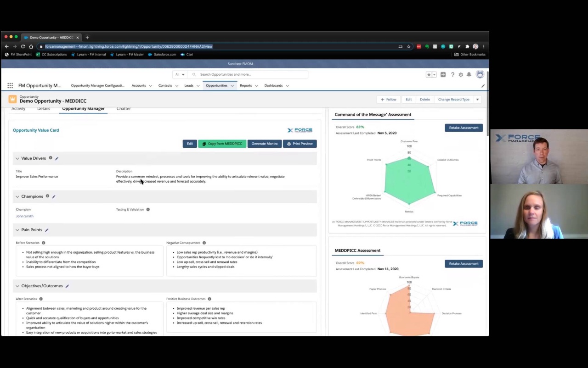Show info for Negative Consequences
The image size is (588, 368).
204,243
